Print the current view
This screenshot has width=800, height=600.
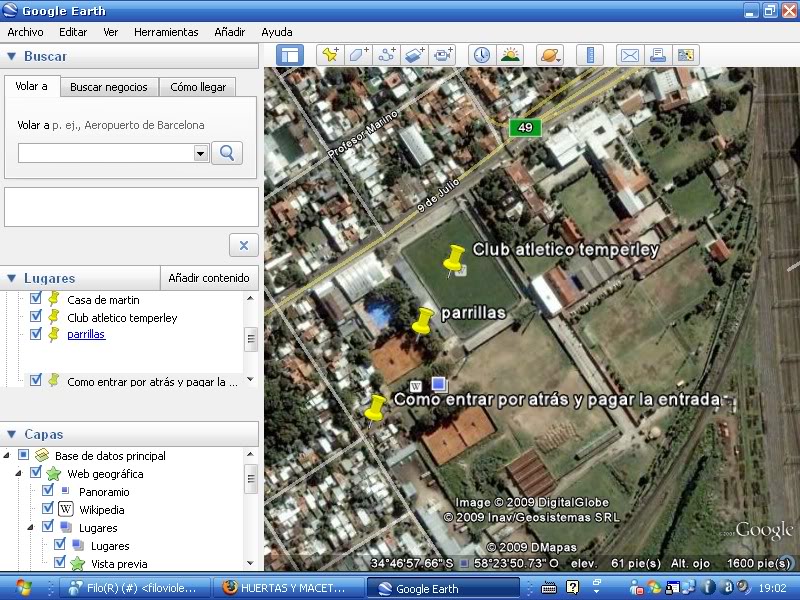658,55
